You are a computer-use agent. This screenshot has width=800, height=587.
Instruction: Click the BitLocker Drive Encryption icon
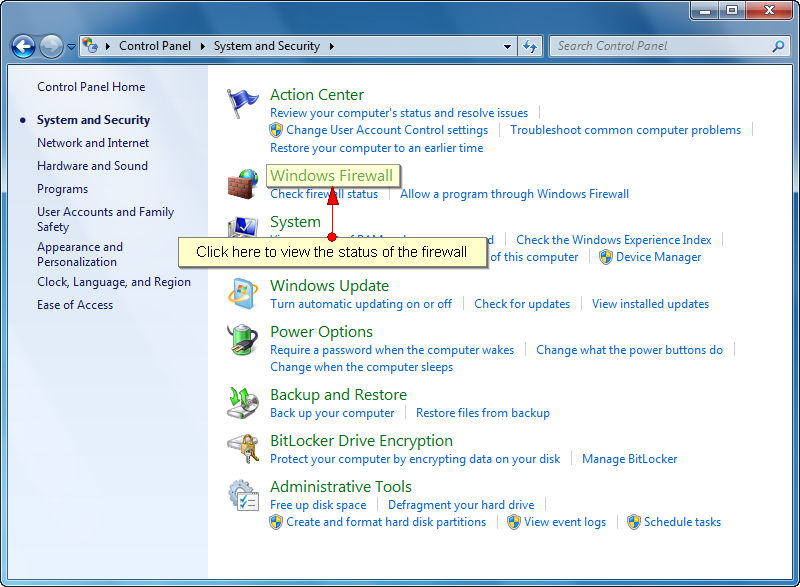coord(242,449)
